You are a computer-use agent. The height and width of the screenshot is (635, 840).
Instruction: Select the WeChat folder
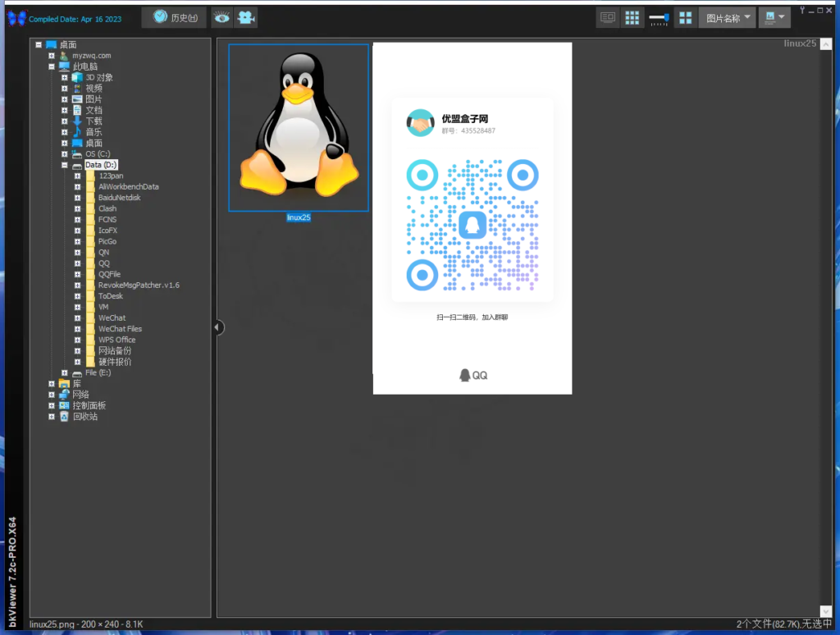coord(112,318)
